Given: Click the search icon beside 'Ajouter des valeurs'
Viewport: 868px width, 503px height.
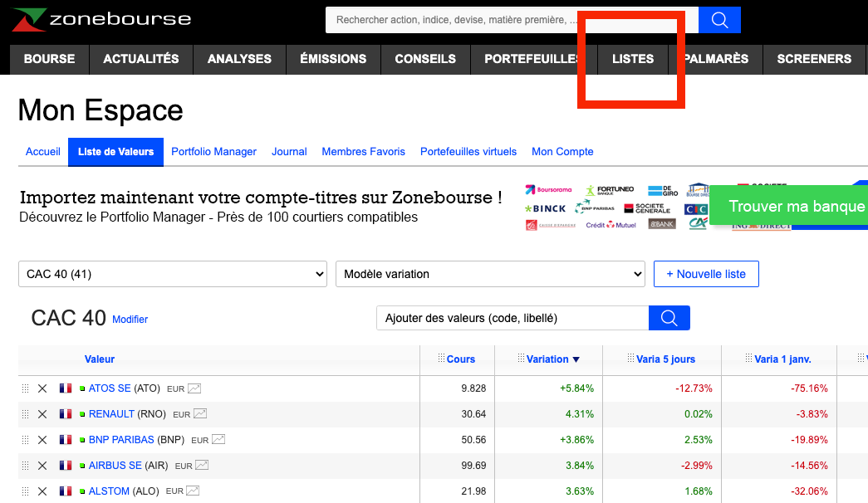Looking at the screenshot, I should pyautogui.click(x=669, y=317).
